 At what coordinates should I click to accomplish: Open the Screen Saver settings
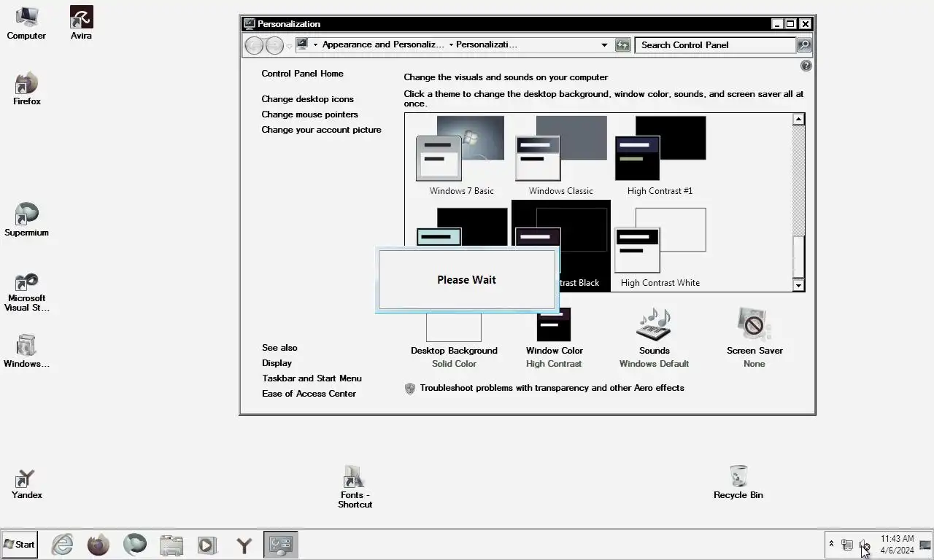coord(754,338)
